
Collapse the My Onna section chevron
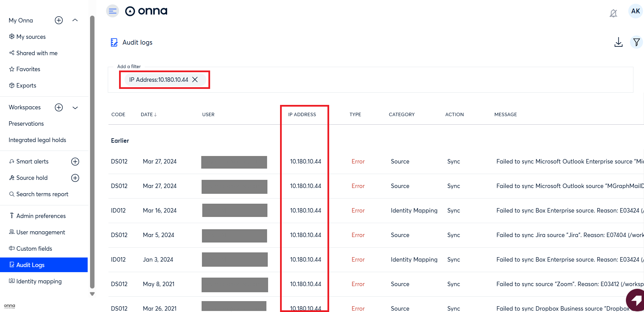click(x=75, y=20)
